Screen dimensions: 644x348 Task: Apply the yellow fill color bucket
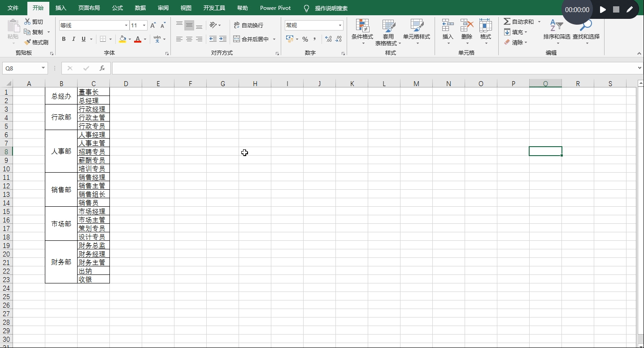pyautogui.click(x=122, y=39)
